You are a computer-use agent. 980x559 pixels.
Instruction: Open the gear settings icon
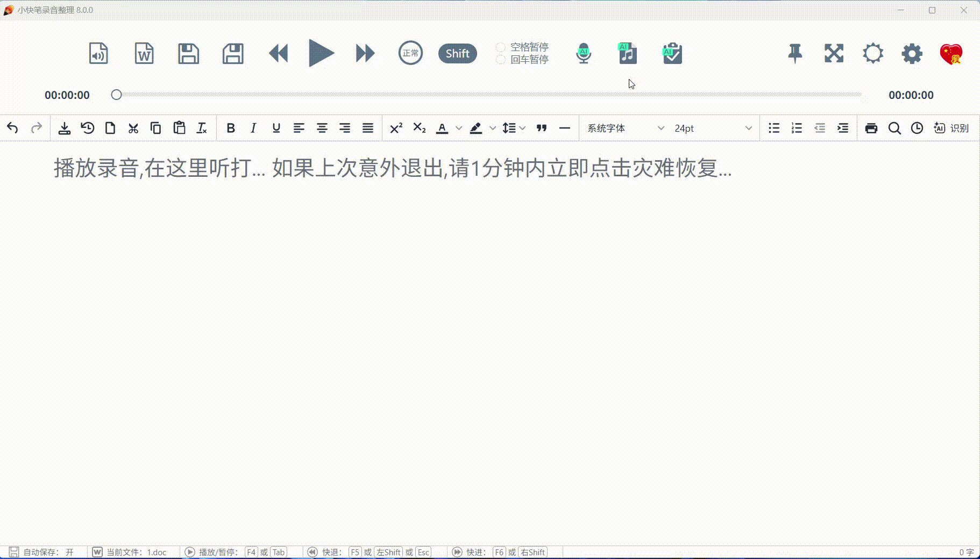point(912,53)
